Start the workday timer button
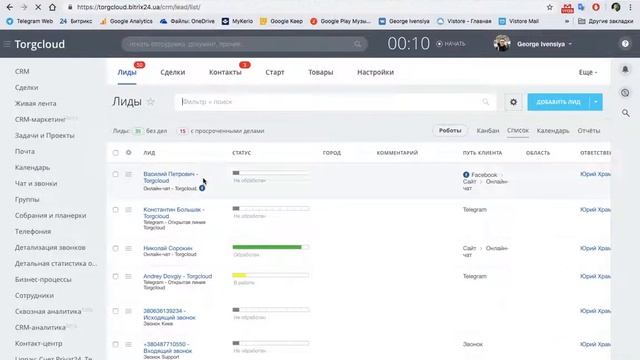This screenshot has height=360, width=640. 451,44
